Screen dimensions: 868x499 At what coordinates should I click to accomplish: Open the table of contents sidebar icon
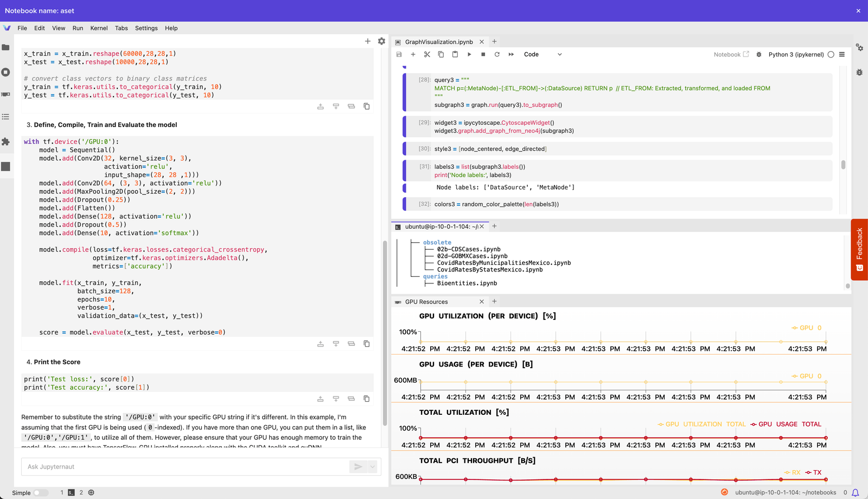tap(6, 117)
